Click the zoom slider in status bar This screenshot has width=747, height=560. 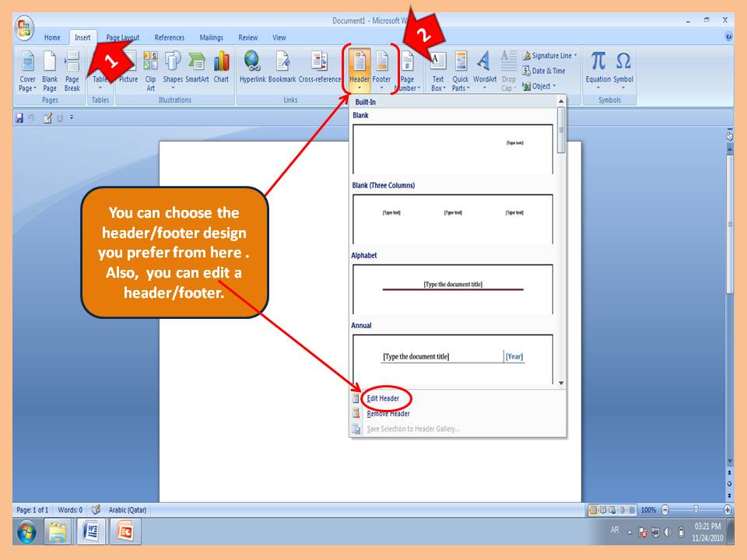[x=695, y=510]
